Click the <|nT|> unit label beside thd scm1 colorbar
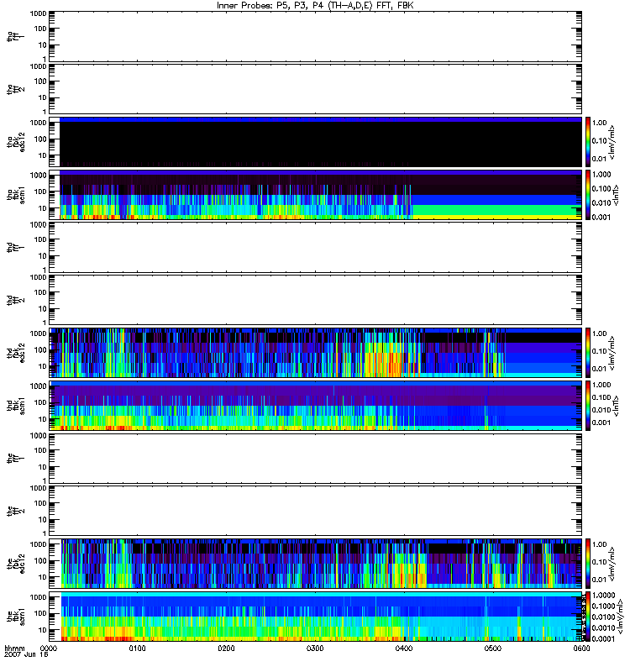The height and width of the screenshot is (672, 630). (x=616, y=406)
